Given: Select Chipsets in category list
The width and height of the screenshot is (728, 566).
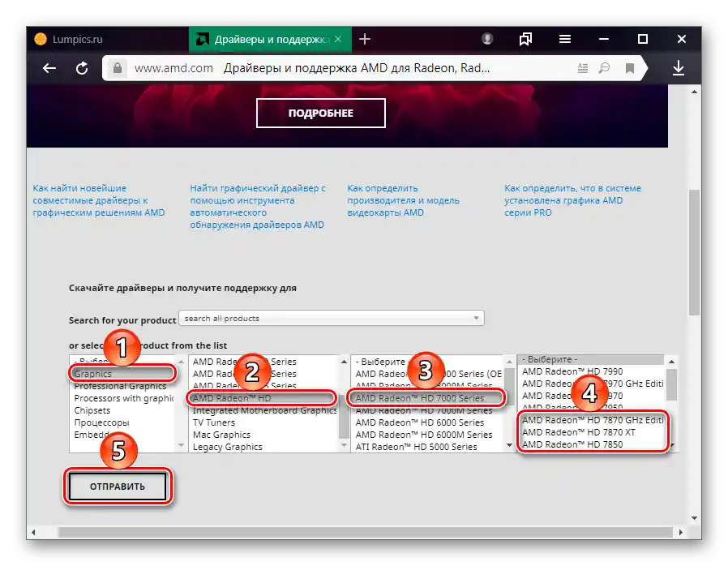Looking at the screenshot, I should click(122, 410).
